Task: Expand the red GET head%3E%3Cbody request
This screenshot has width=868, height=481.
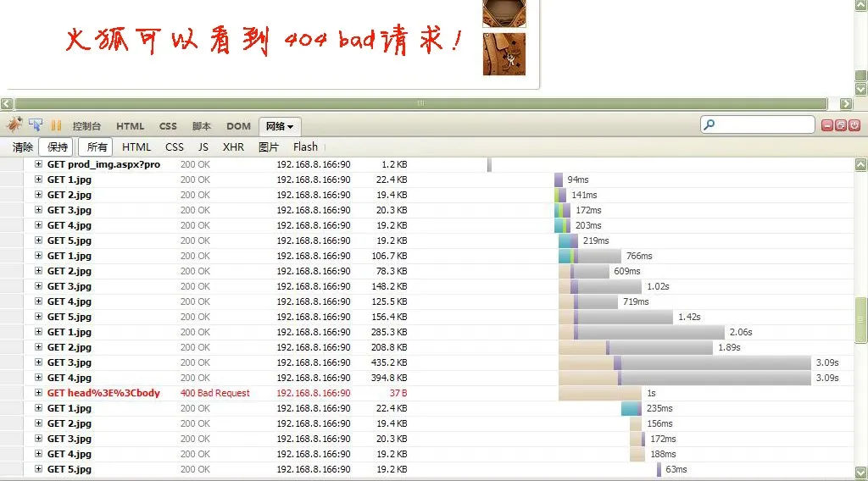Action: [x=38, y=393]
